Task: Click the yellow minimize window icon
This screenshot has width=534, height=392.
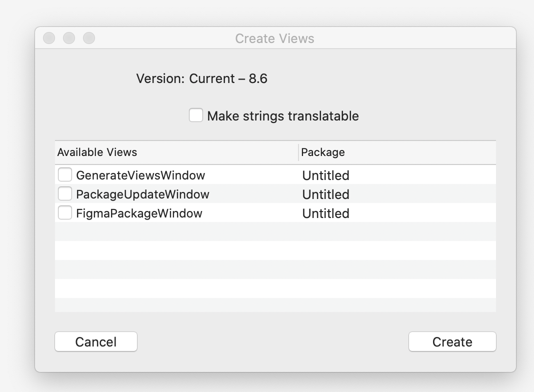Action: (x=69, y=37)
